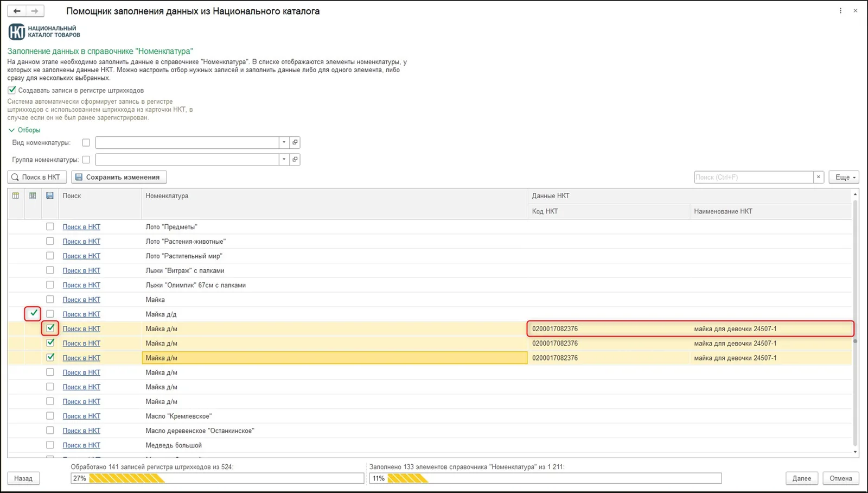The width and height of the screenshot is (868, 493).
Task: Check the box for Медведь большой row
Action: point(50,445)
